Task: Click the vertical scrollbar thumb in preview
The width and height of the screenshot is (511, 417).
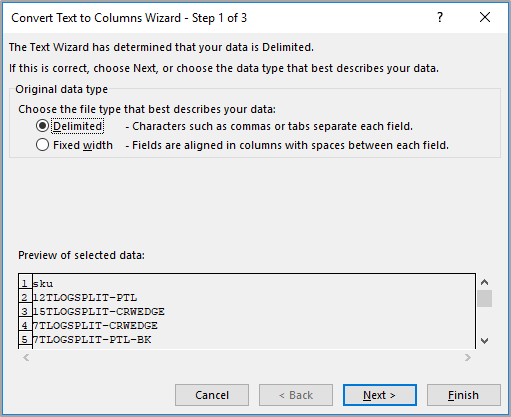Action: (x=485, y=298)
